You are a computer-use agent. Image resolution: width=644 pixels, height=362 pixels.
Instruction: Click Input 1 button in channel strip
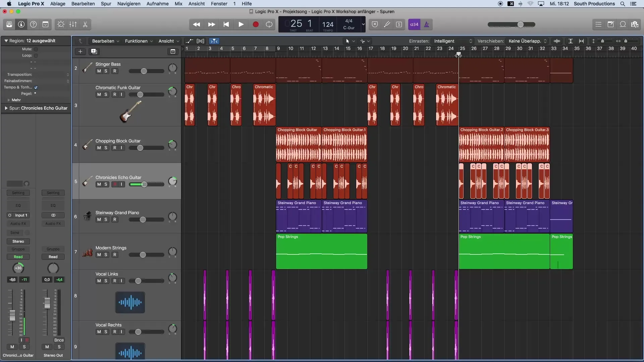pyautogui.click(x=18, y=216)
